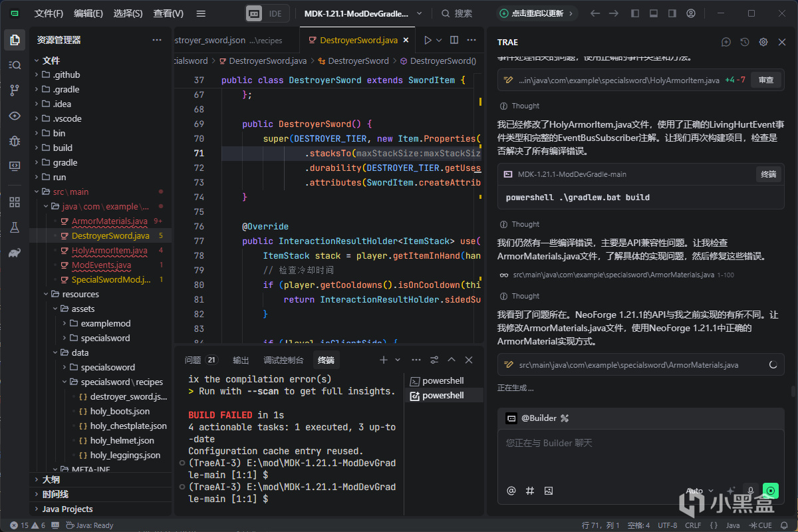Screen dimensions: 798x532
Task: Click the 审查 button for HolyArmorItem.java
Action: point(766,80)
